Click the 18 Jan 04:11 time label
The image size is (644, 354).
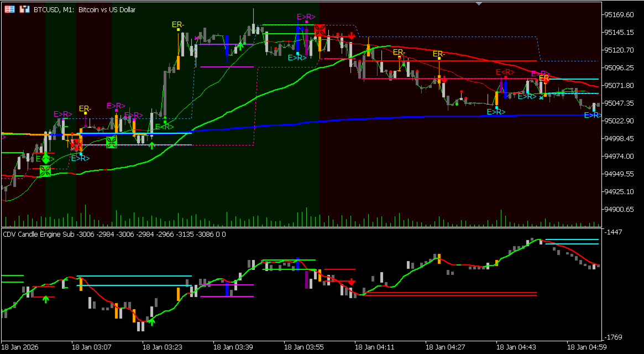click(374, 347)
